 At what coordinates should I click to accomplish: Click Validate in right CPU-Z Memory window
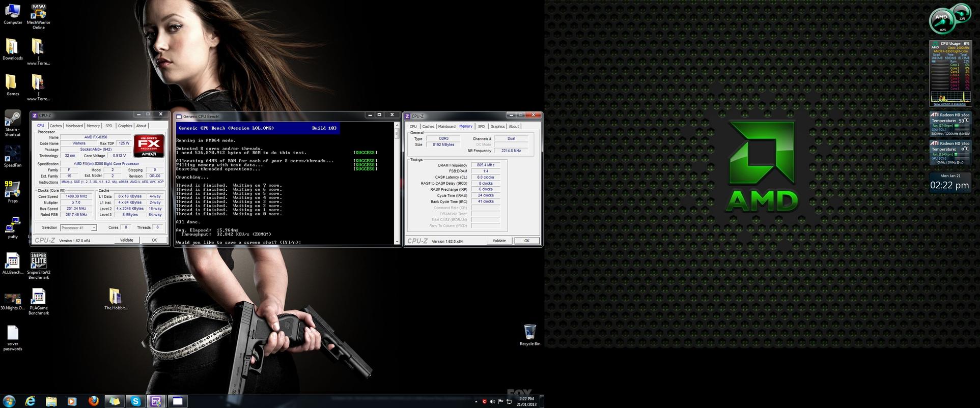coord(499,241)
